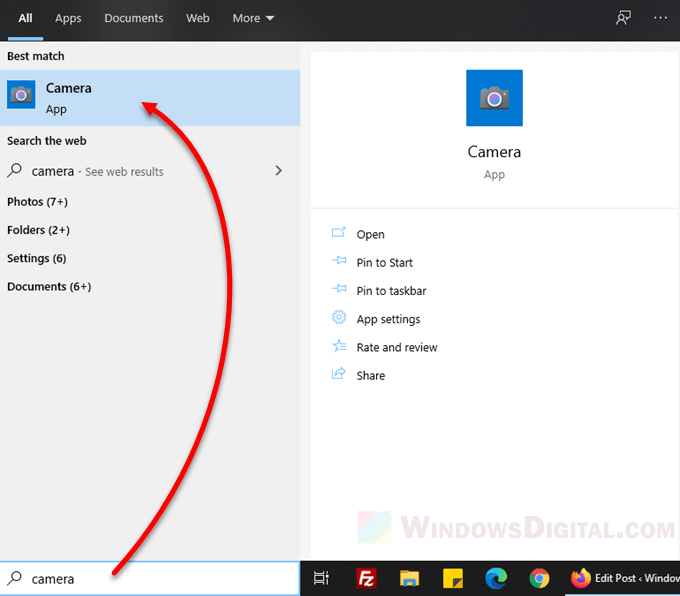680x596 pixels.
Task: Launch Microsoft Edge from the taskbar
Action: tap(496, 578)
